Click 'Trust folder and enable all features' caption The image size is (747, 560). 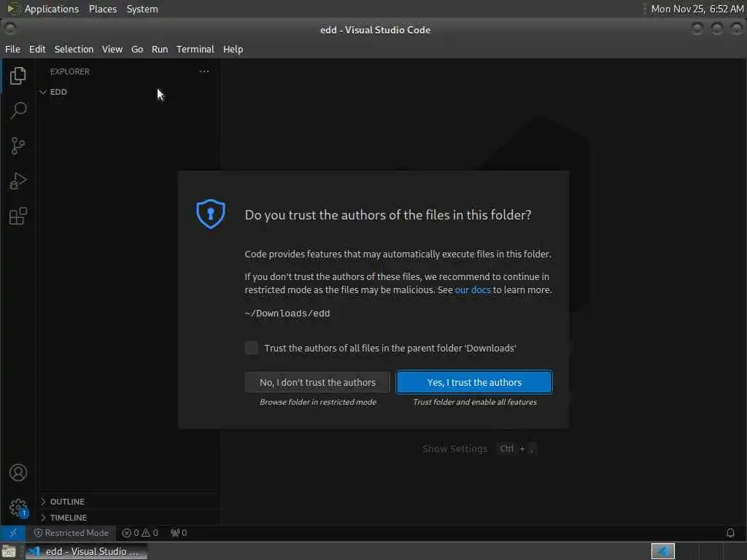click(474, 402)
